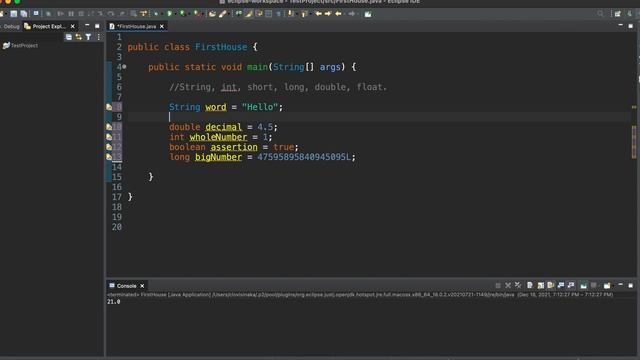The image size is (640, 360).
Task: Click the class name FirstHouse
Action: (x=221, y=47)
